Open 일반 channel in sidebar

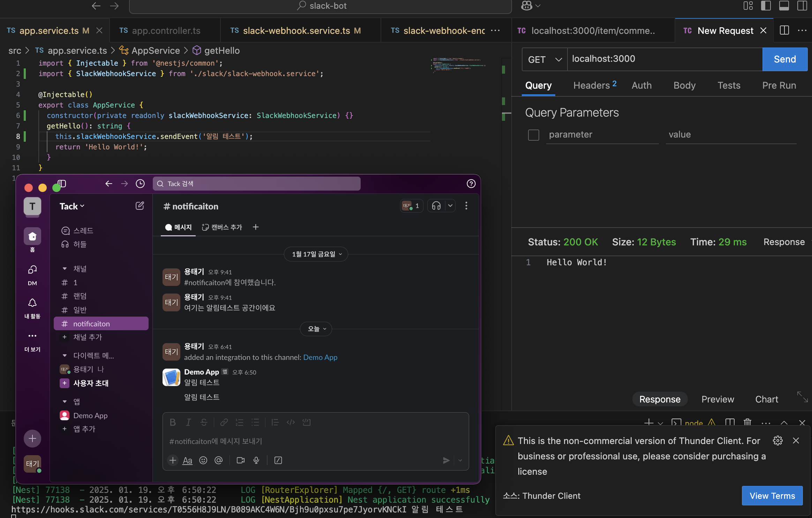pyautogui.click(x=80, y=310)
